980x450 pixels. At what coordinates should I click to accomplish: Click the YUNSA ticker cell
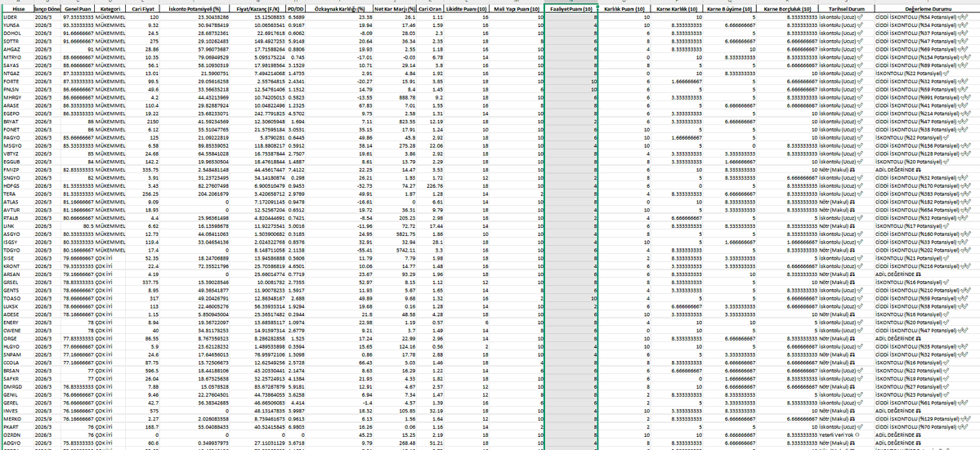tap(17, 25)
